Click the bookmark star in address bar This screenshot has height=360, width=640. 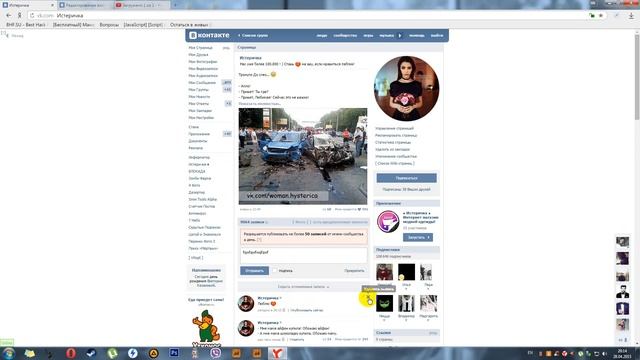(x=601, y=16)
